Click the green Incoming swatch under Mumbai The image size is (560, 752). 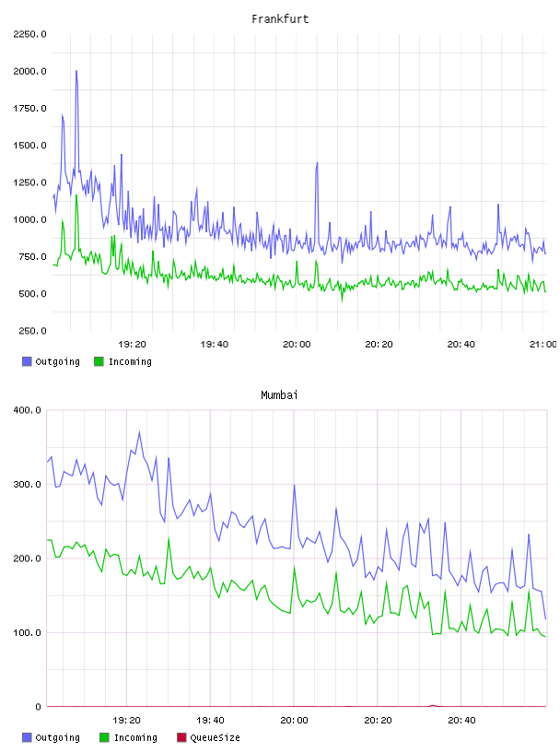(x=104, y=737)
